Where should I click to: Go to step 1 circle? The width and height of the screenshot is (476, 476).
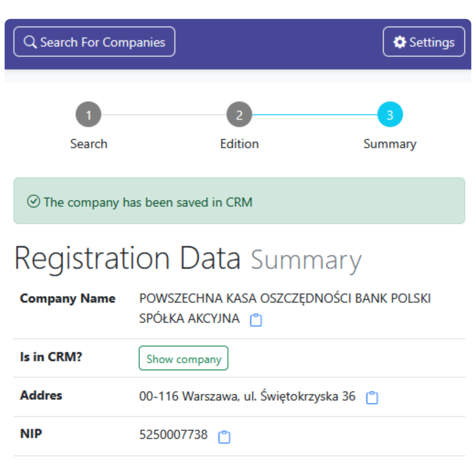(x=89, y=115)
